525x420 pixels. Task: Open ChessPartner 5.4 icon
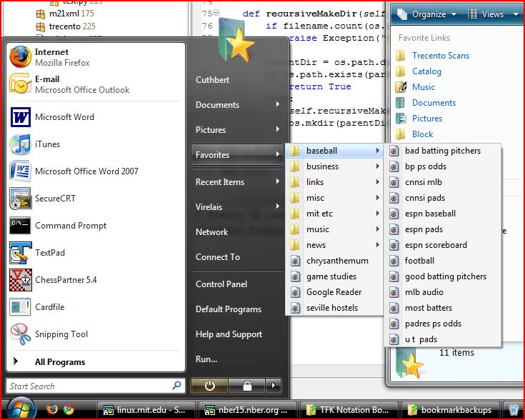tap(21, 280)
